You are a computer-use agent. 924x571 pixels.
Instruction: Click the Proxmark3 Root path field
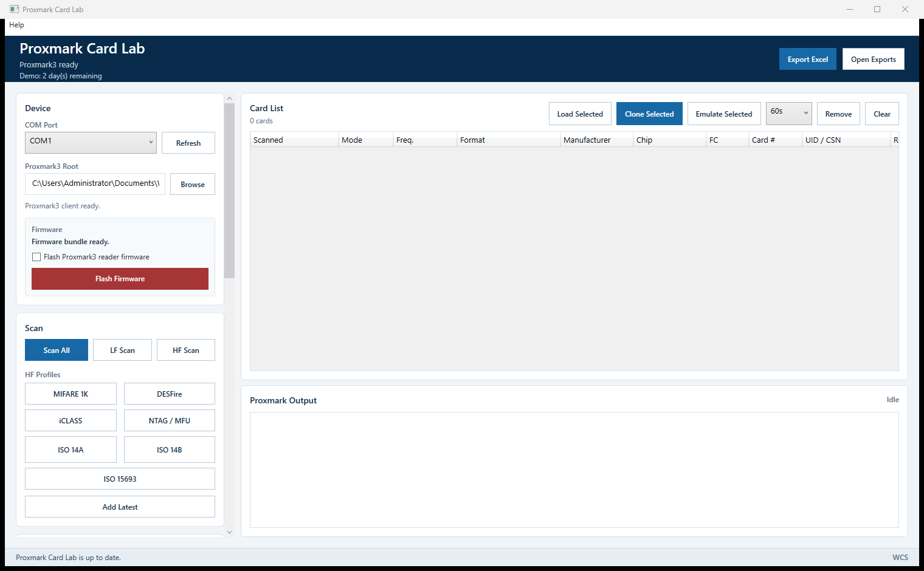click(x=95, y=184)
